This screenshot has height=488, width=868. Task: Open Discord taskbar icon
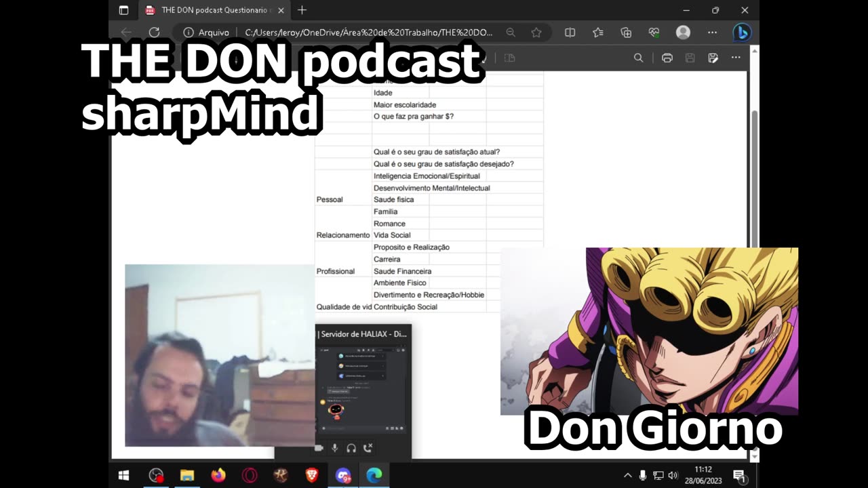(343, 475)
